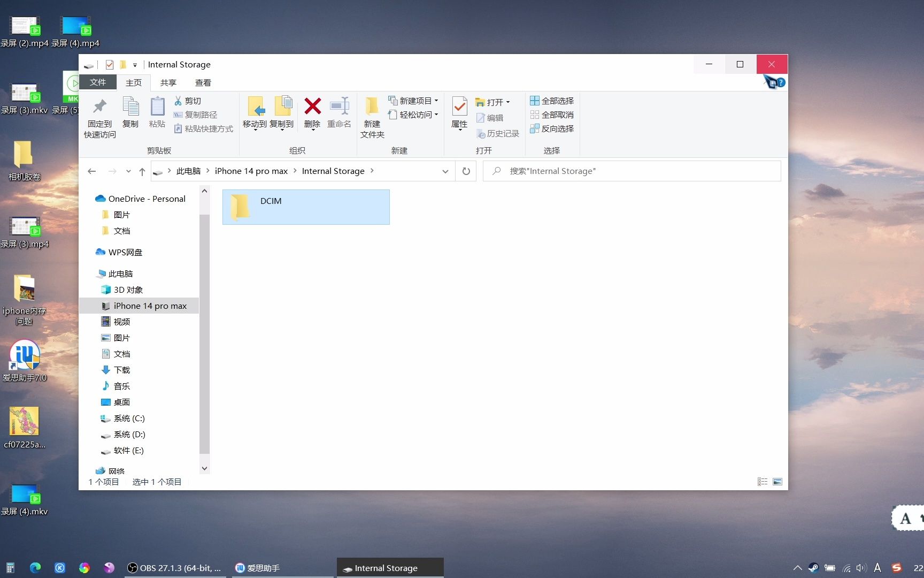Click the 复制 copy icon in ribbon

[130, 113]
